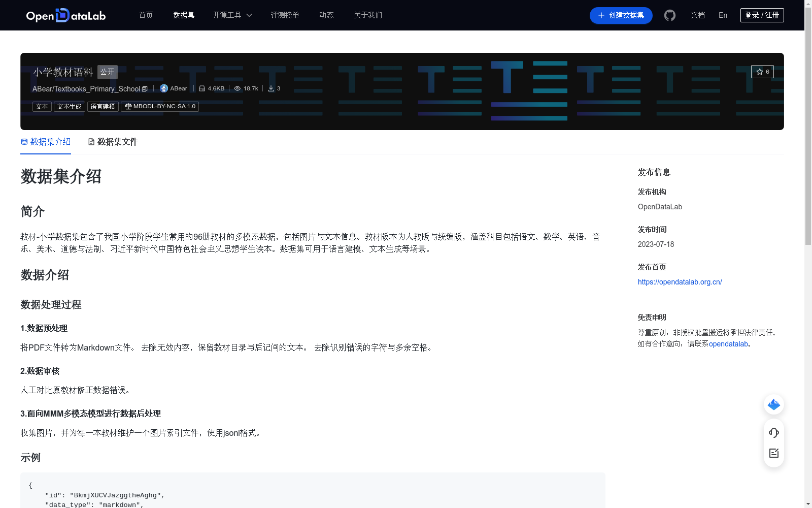Click the scrollbar down arrow
Screen dimensions: 812x508
[x=808, y=504]
